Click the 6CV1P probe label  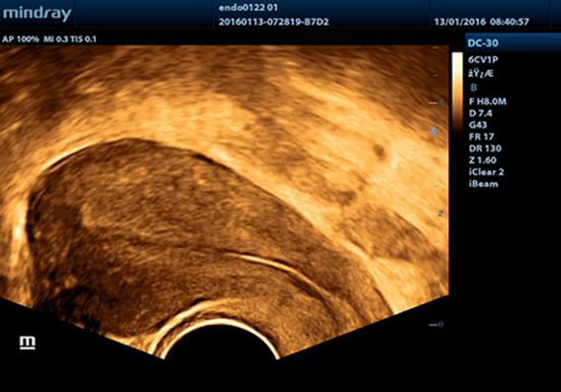[483, 59]
